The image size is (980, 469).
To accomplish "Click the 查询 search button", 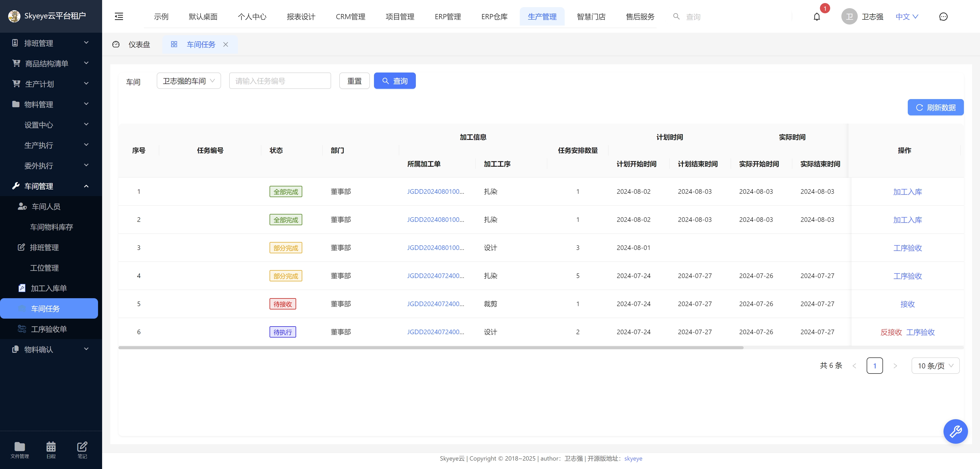I will coord(394,81).
